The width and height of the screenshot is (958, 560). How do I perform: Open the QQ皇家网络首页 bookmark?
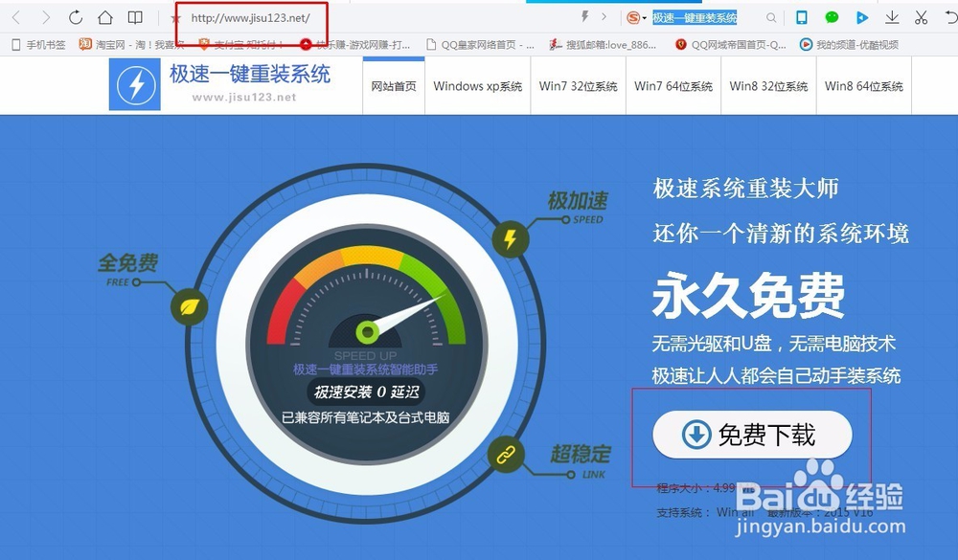(x=480, y=45)
